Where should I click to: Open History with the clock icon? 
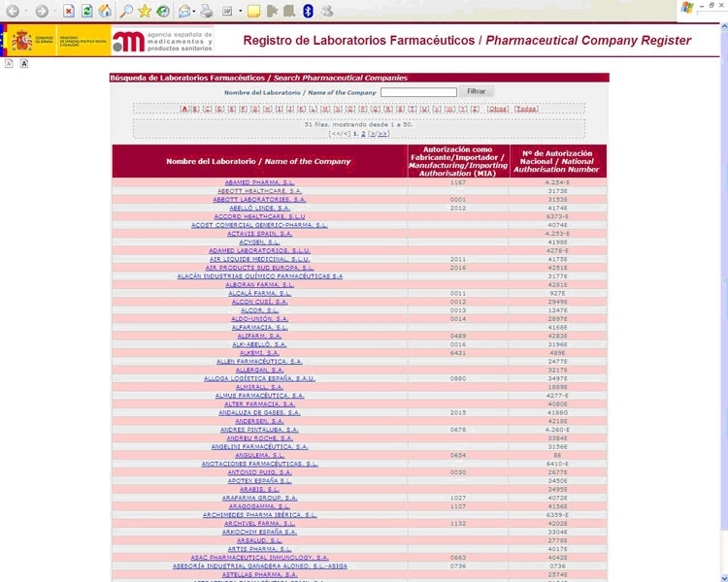point(163,11)
